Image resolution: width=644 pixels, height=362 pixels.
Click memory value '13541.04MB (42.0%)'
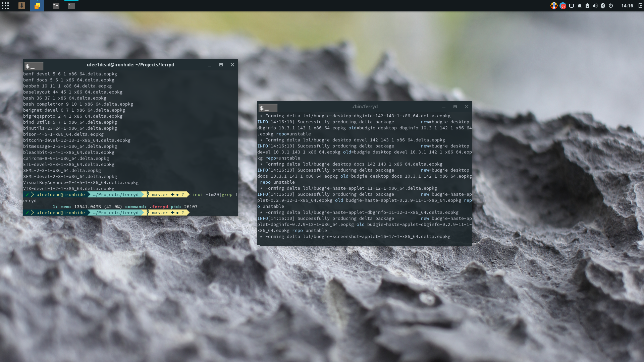tap(98, 207)
